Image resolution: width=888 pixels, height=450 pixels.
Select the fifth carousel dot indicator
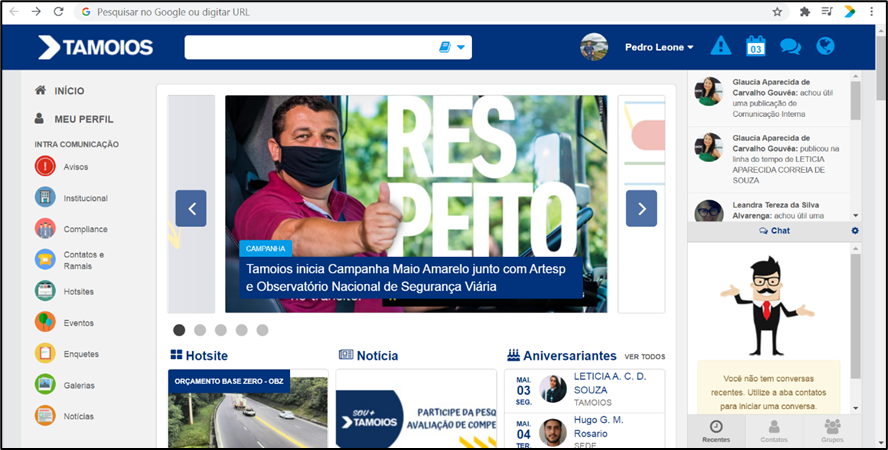(262, 330)
